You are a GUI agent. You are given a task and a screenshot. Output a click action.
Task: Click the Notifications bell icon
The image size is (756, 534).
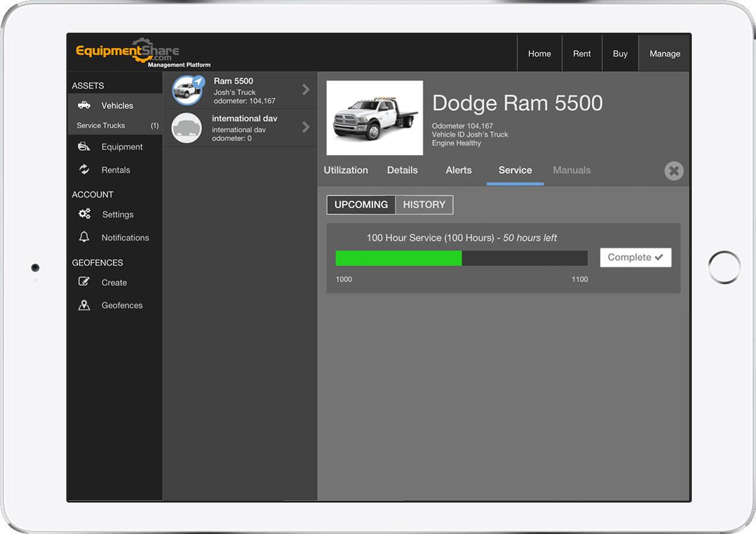[84, 237]
